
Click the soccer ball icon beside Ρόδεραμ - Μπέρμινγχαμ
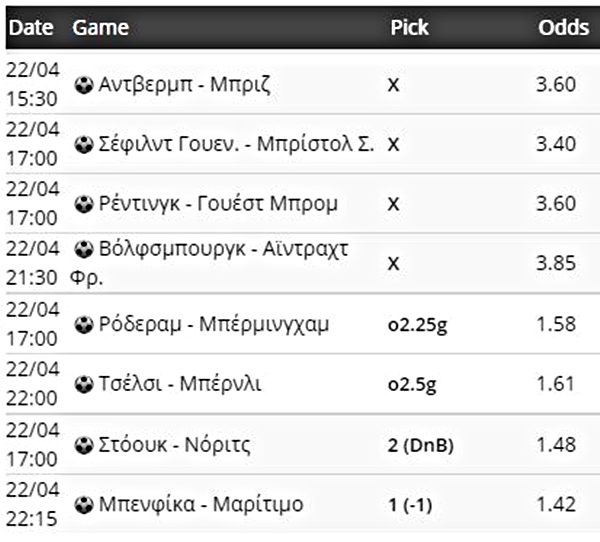click(x=84, y=325)
